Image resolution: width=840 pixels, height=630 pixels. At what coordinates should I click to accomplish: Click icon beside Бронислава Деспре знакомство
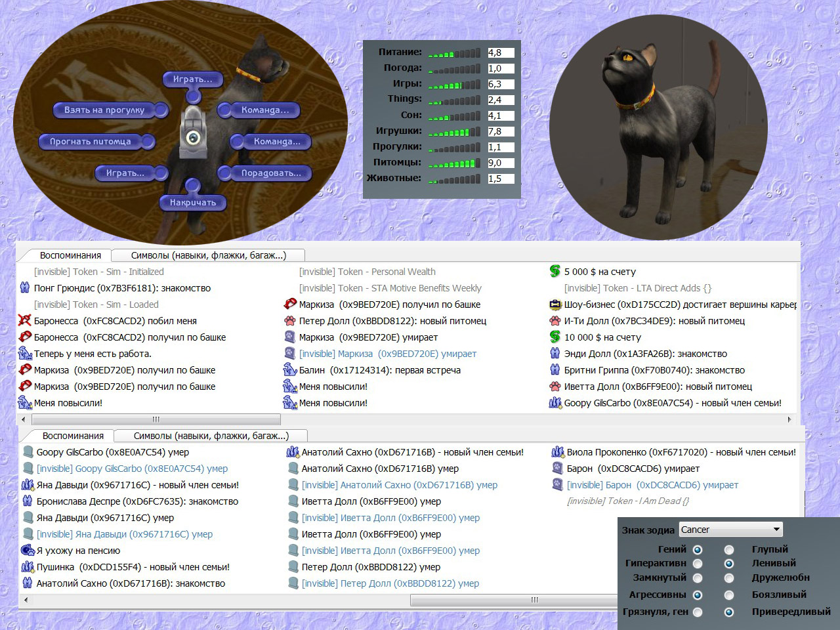click(28, 501)
